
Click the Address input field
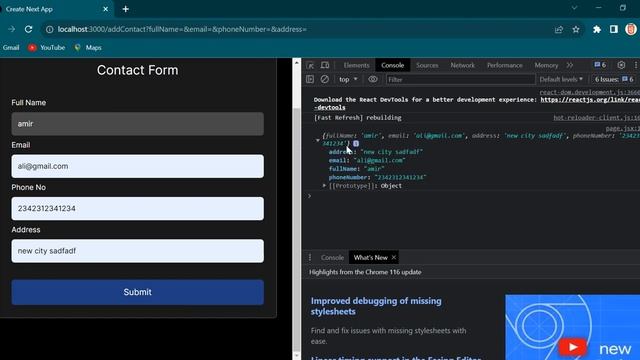pos(138,251)
